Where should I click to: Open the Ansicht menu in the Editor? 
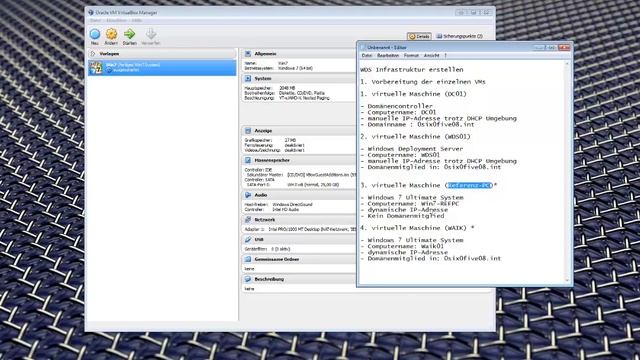[x=431, y=56]
